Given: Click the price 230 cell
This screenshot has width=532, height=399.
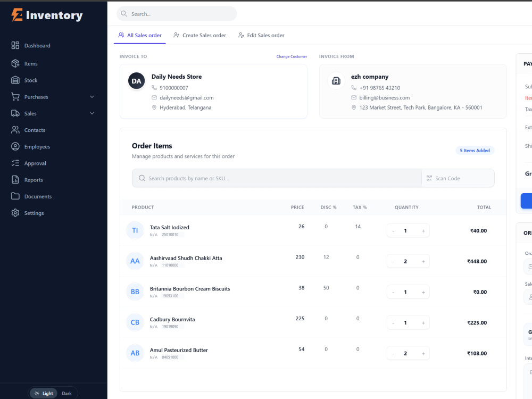Looking at the screenshot, I should click(x=300, y=257).
